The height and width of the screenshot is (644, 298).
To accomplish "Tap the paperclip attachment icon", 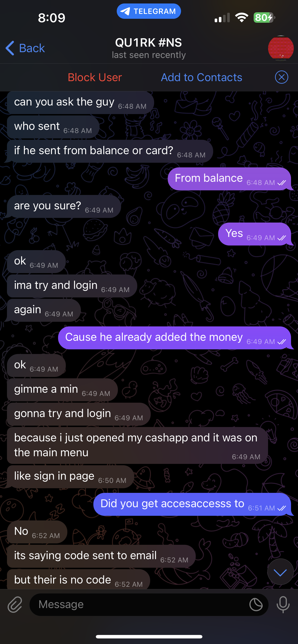I will point(15,605).
